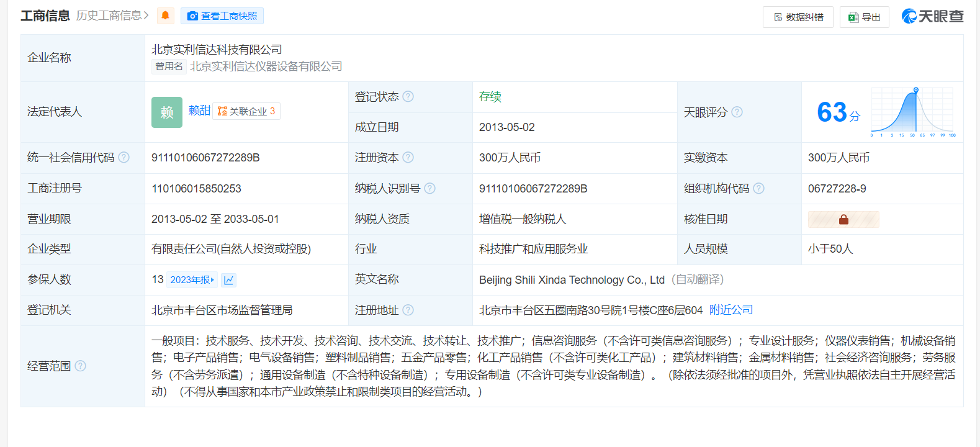The width and height of the screenshot is (980, 447).
Task: Select 组织机构代码 06727228-9
Action: [837, 189]
